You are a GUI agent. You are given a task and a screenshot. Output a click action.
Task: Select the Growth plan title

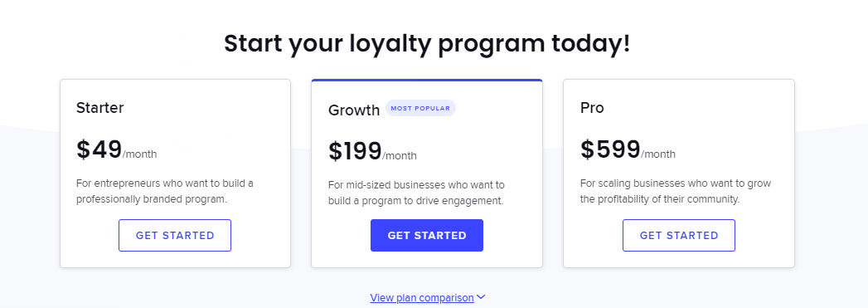point(354,110)
